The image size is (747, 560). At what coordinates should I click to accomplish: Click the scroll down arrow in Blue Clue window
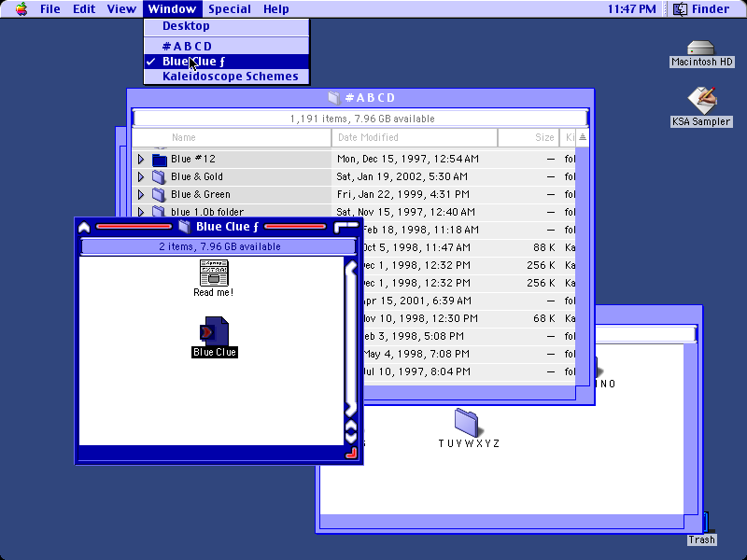click(351, 436)
